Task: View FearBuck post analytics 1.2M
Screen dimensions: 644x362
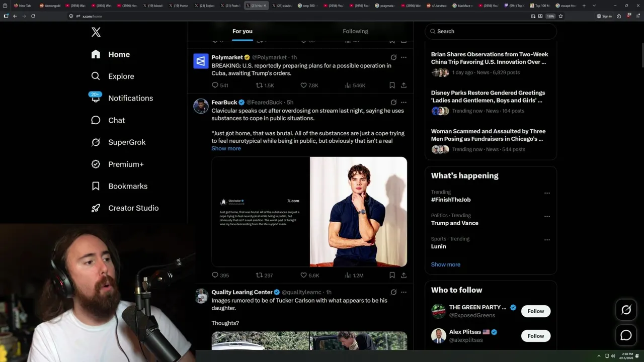Action: pos(354,275)
